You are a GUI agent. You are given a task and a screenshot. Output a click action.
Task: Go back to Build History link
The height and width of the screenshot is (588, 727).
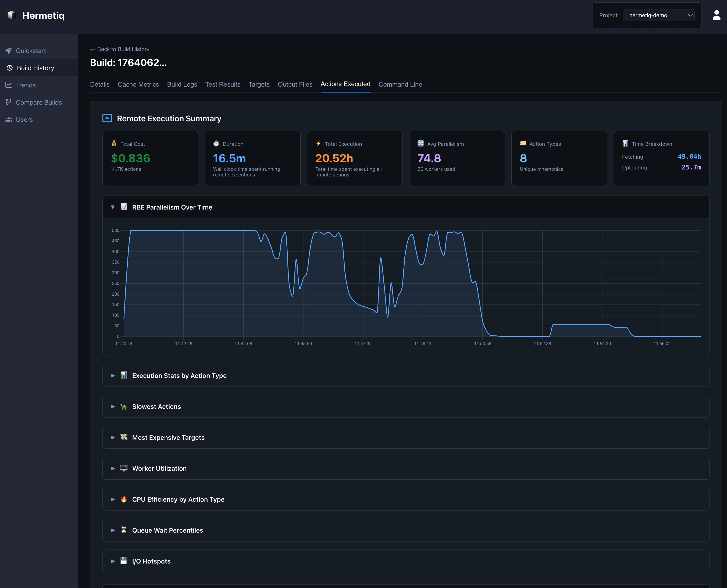[x=120, y=49]
